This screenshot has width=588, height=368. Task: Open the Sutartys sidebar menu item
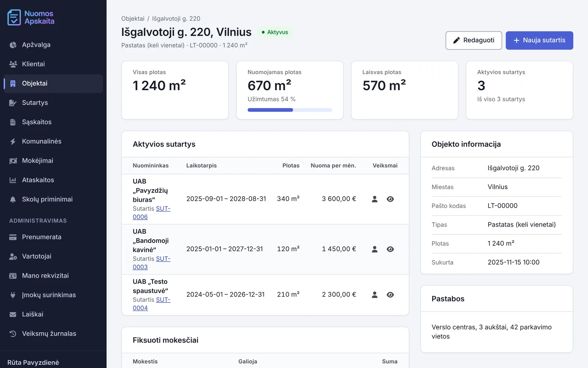[x=53, y=103]
